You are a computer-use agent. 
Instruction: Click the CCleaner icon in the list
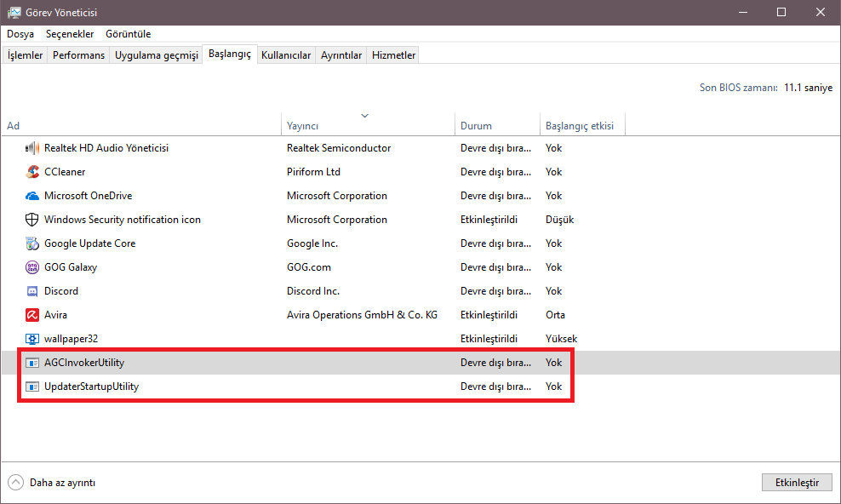[32, 172]
